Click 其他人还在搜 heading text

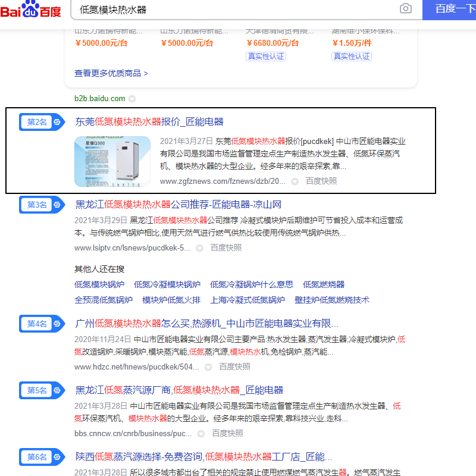point(99,270)
